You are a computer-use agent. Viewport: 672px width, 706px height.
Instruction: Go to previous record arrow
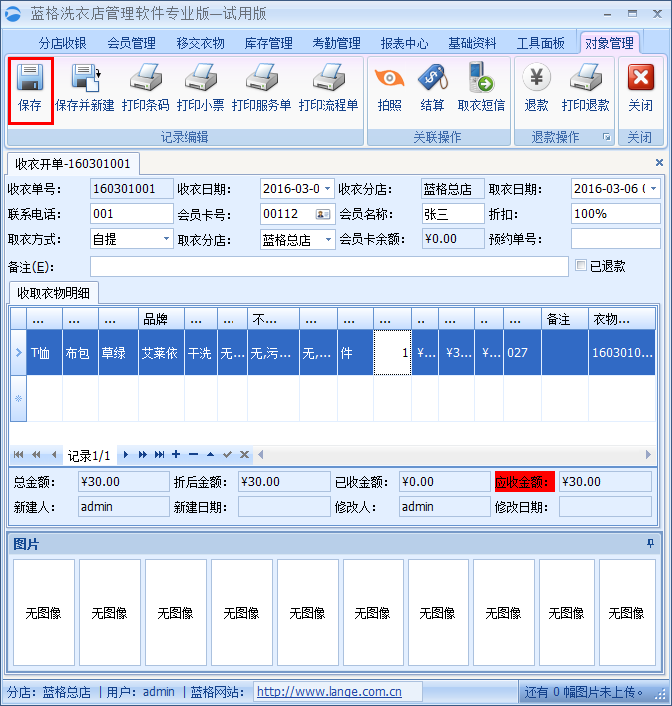coord(54,455)
